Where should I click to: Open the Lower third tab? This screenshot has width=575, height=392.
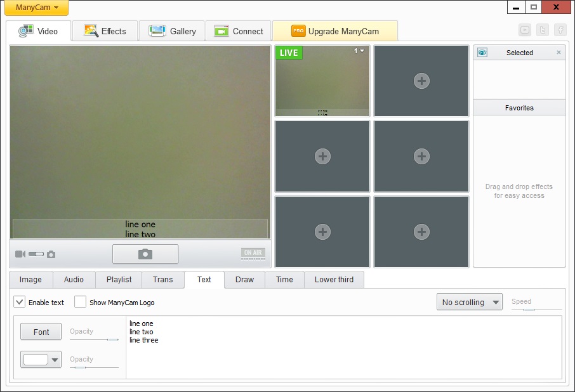334,280
